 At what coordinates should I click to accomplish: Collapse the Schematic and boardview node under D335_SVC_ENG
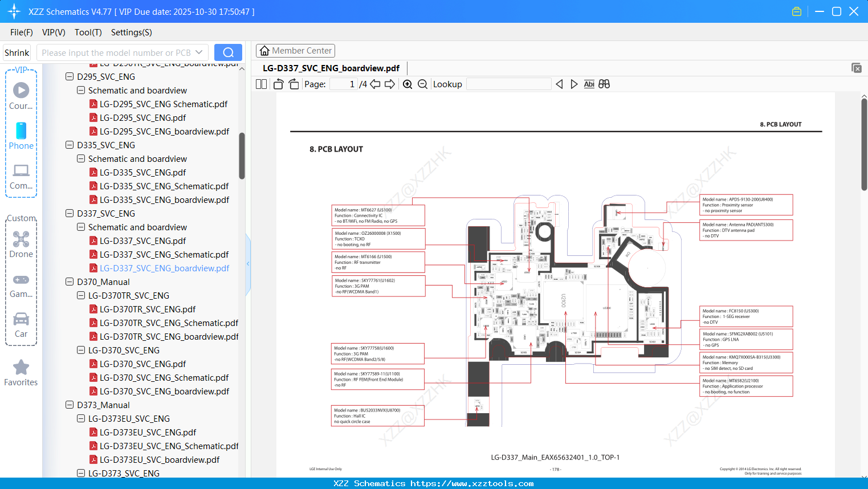point(80,158)
